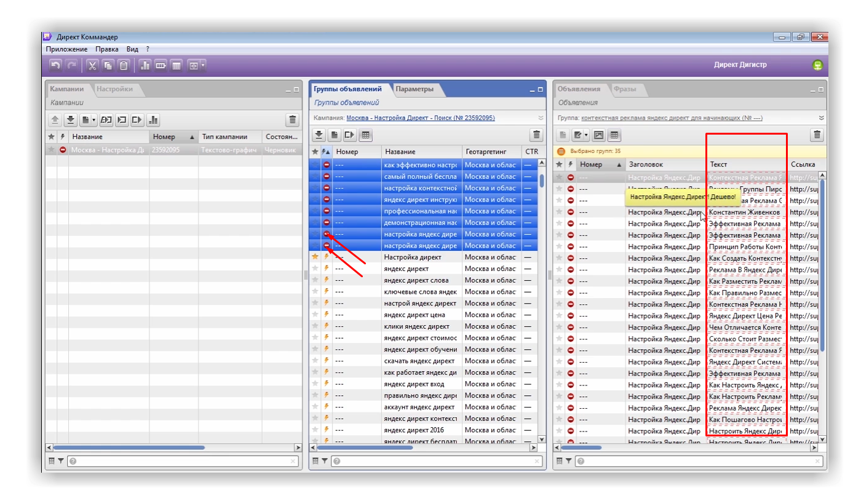The width and height of the screenshot is (861, 504).
Task: Focus the search field in Campaigns panel
Action: [183, 460]
